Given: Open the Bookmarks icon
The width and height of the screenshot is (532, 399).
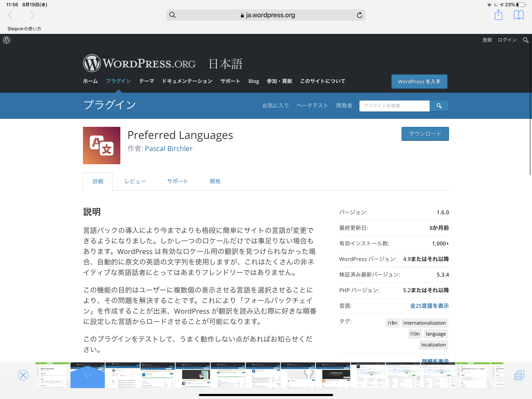Looking at the screenshot, I should tap(519, 15).
